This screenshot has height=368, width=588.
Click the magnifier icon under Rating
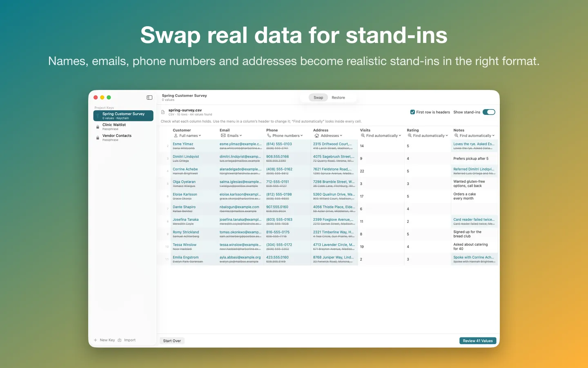410,136
